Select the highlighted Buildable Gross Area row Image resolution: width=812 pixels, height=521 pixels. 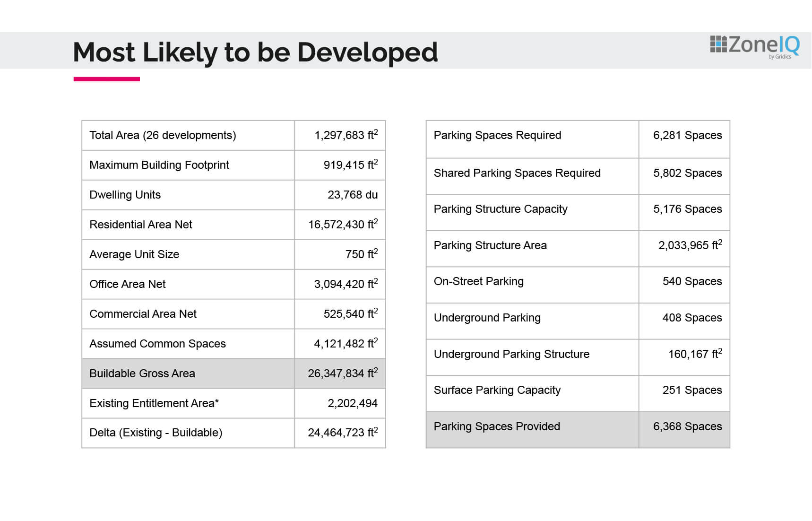pos(233,373)
